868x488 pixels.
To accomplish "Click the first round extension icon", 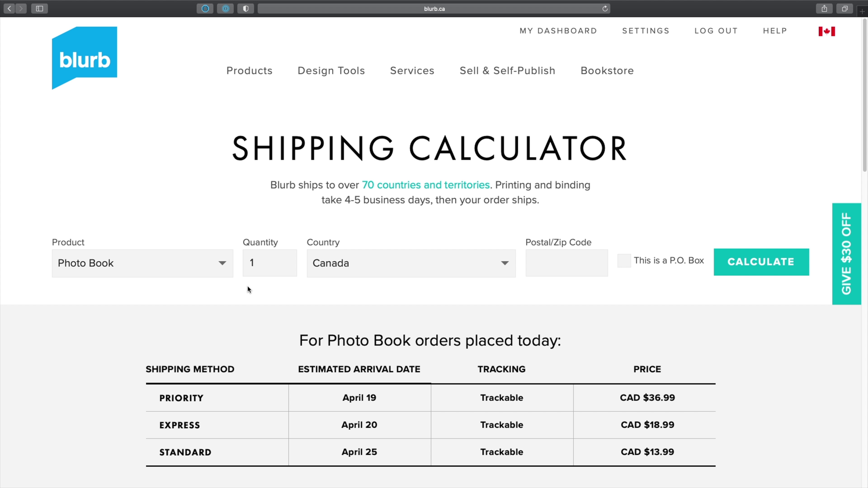I will point(205,8).
